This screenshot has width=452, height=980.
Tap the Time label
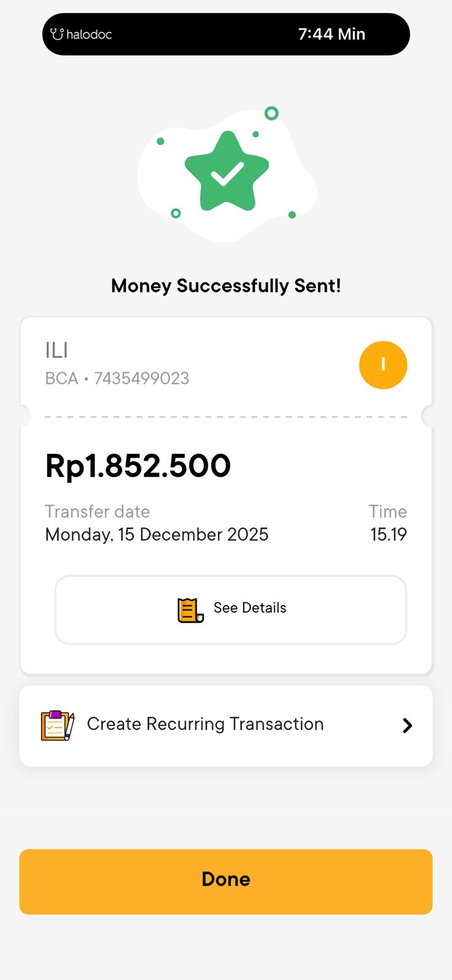(x=388, y=511)
